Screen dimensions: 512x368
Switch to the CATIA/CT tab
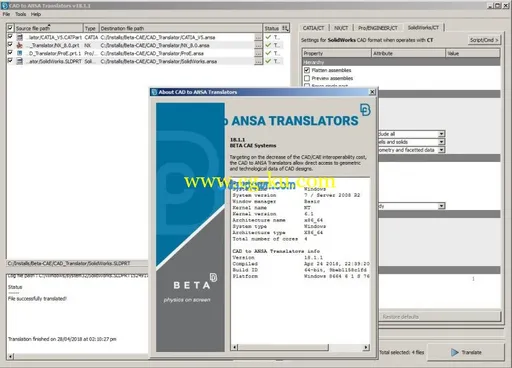(x=313, y=28)
